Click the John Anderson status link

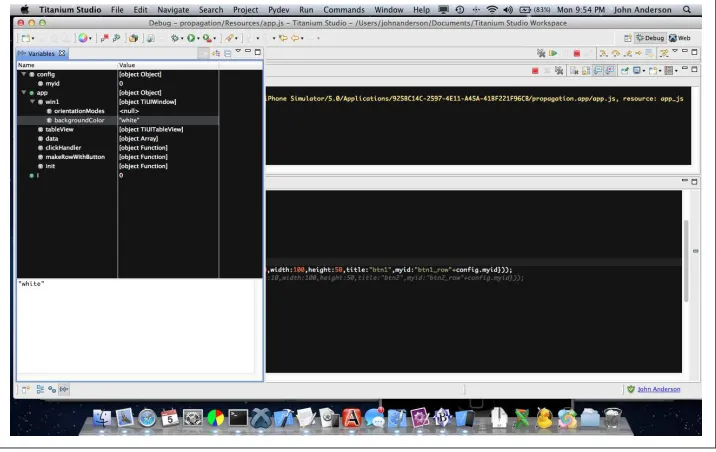click(658, 389)
